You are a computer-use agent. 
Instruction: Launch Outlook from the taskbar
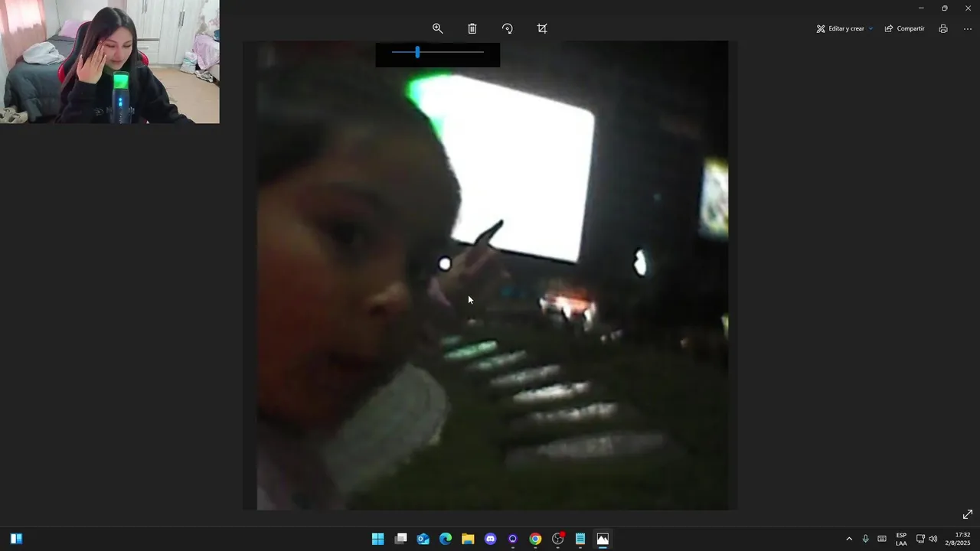(x=423, y=539)
